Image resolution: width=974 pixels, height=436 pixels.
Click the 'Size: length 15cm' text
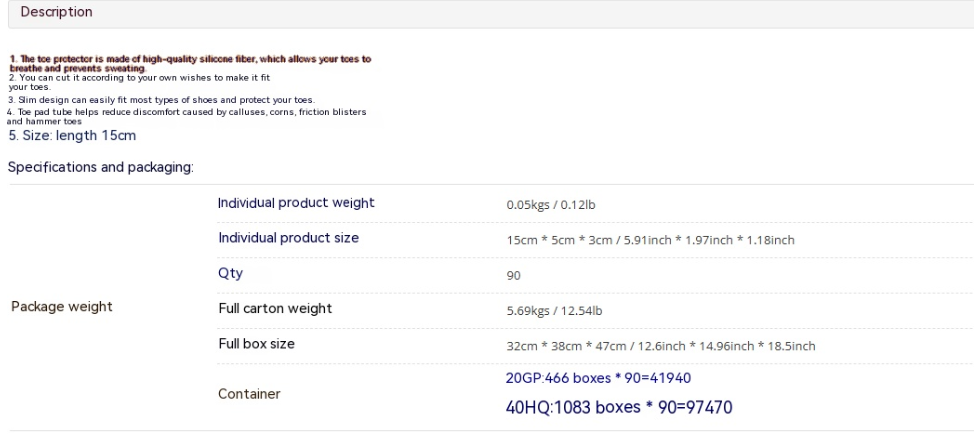(x=72, y=135)
